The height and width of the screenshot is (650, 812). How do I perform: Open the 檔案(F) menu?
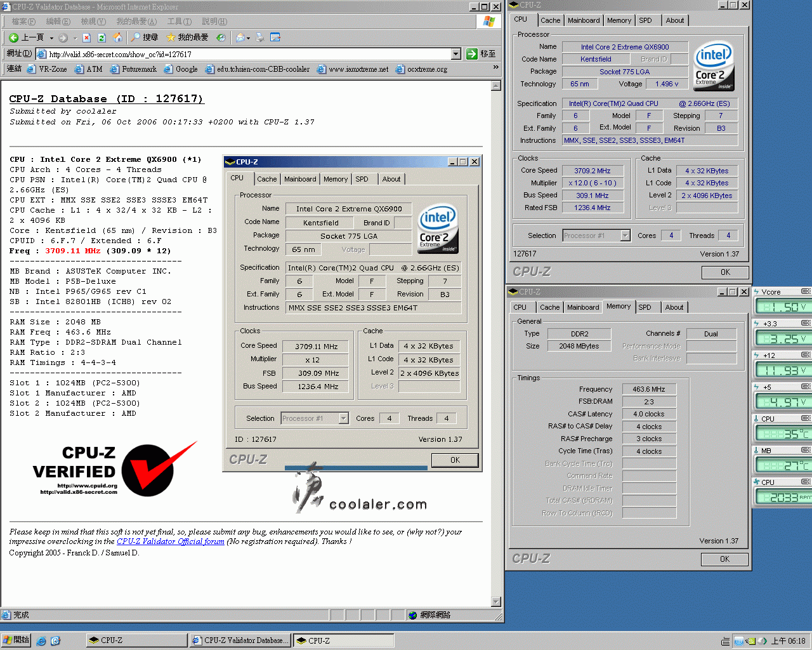pos(23,22)
